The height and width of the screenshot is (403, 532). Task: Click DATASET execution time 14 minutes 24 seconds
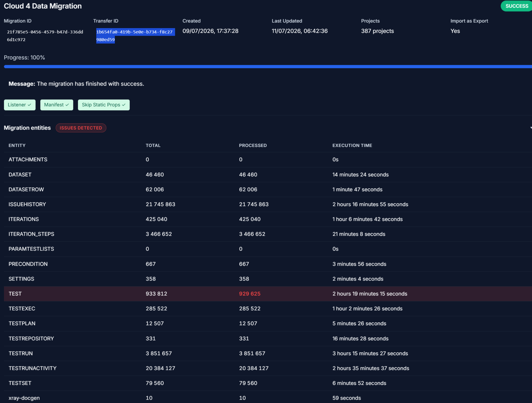coord(361,175)
